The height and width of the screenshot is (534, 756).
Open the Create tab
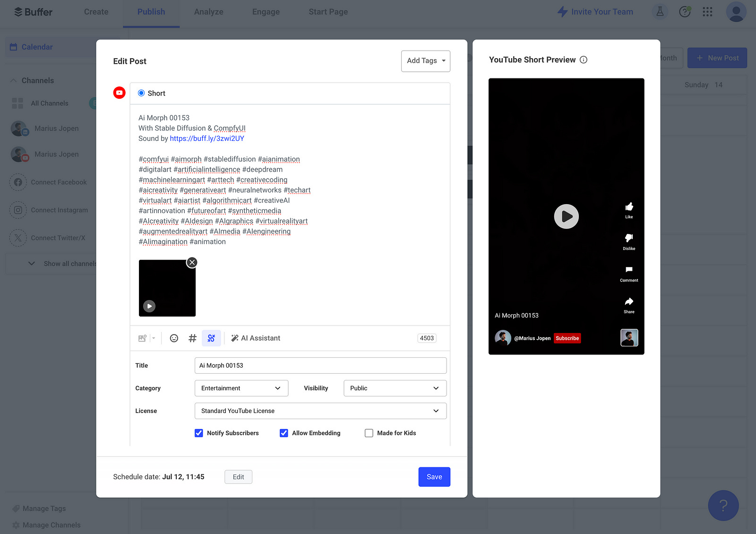(96, 12)
